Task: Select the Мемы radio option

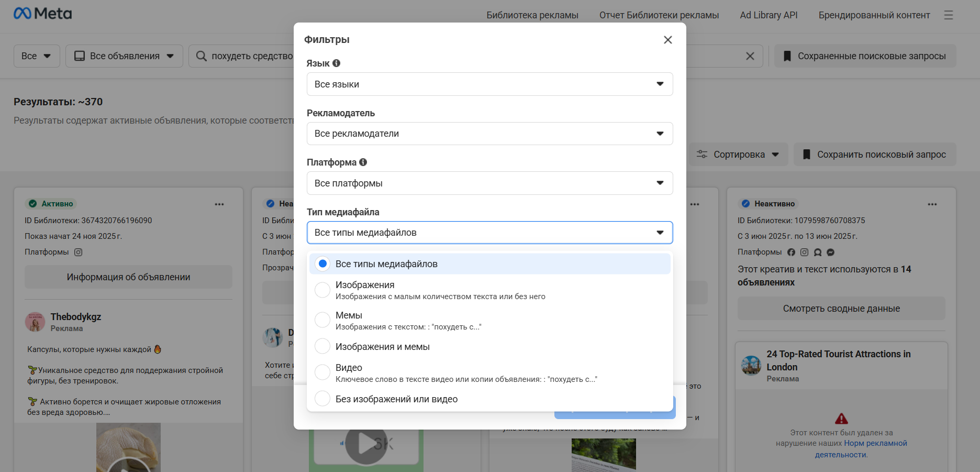Action: pyautogui.click(x=322, y=320)
